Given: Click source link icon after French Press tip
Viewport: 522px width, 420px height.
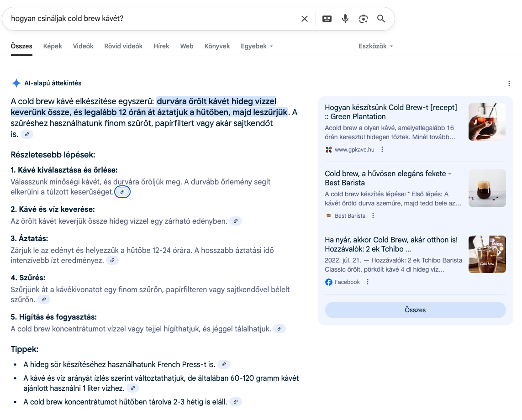Looking at the screenshot, I should pos(223,364).
